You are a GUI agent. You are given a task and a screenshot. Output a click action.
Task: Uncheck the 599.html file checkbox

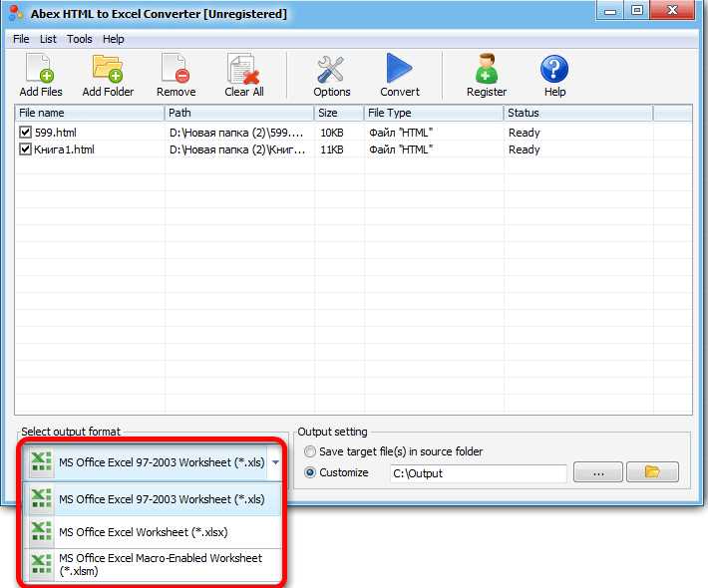tap(25, 133)
